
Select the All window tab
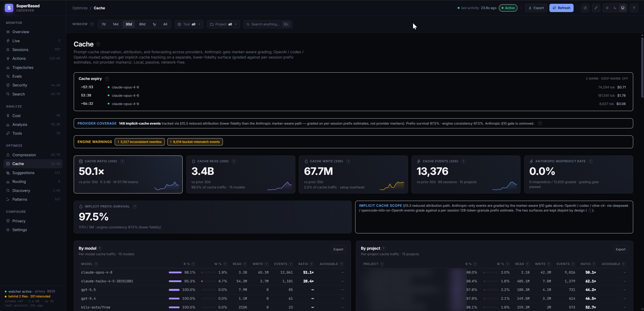[x=165, y=24]
